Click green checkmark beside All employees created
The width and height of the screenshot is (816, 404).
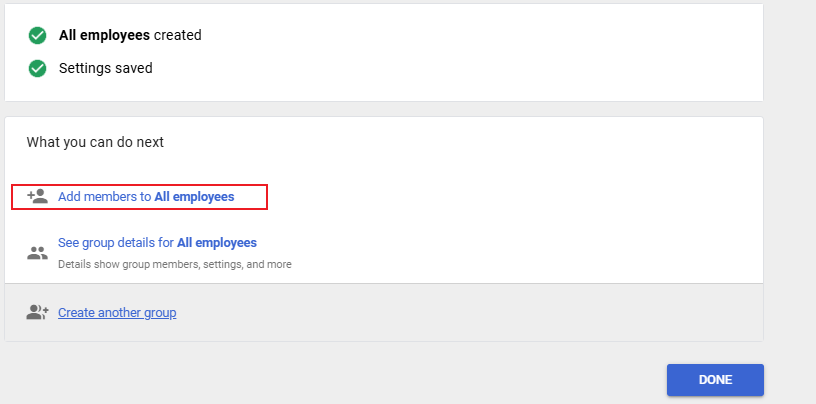point(38,36)
